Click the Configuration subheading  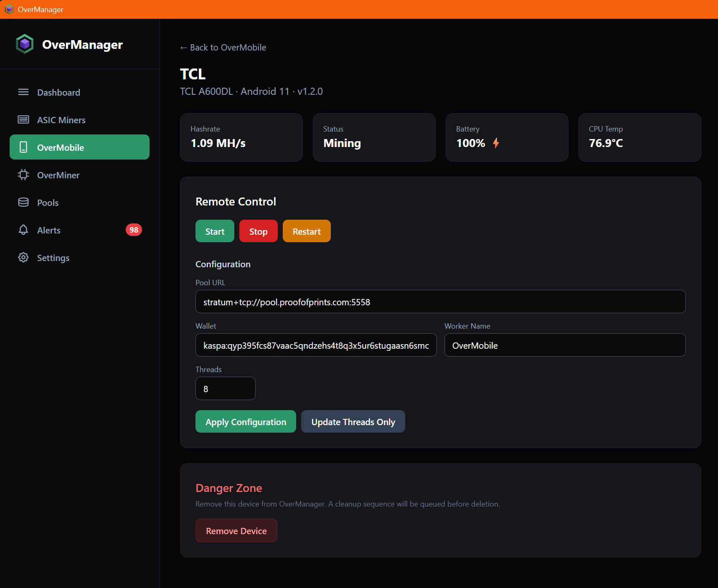coord(223,264)
